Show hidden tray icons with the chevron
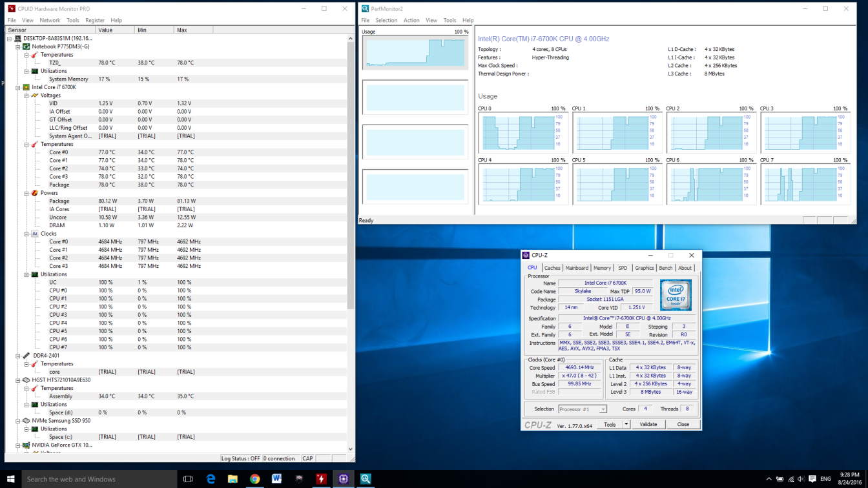This screenshot has height=488, width=868. 769,479
